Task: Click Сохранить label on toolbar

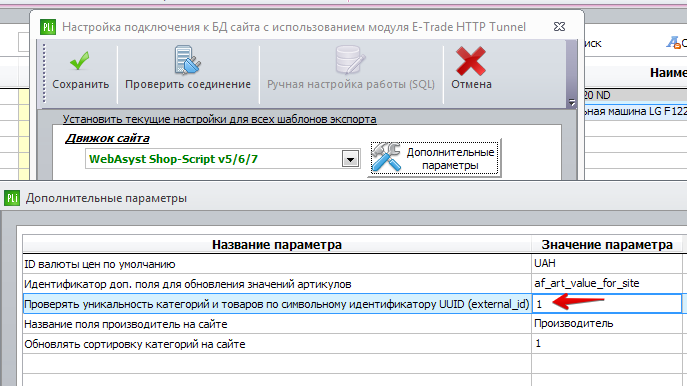Action: (81, 84)
